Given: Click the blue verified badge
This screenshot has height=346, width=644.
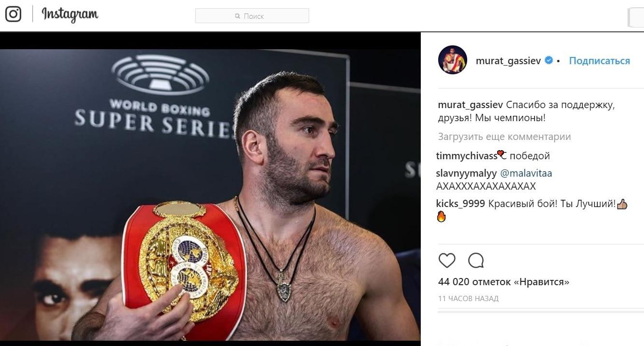Looking at the screenshot, I should pyautogui.click(x=549, y=60).
